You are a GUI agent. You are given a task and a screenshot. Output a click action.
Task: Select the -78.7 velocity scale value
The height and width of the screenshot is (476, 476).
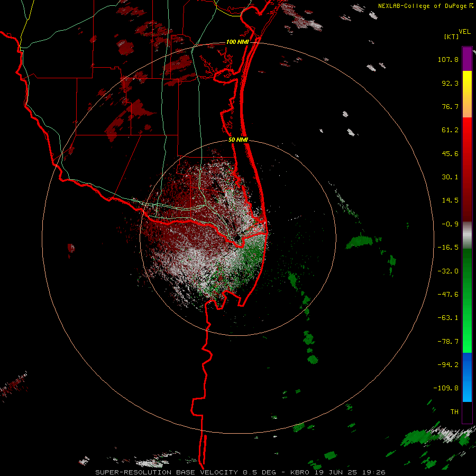click(x=448, y=342)
